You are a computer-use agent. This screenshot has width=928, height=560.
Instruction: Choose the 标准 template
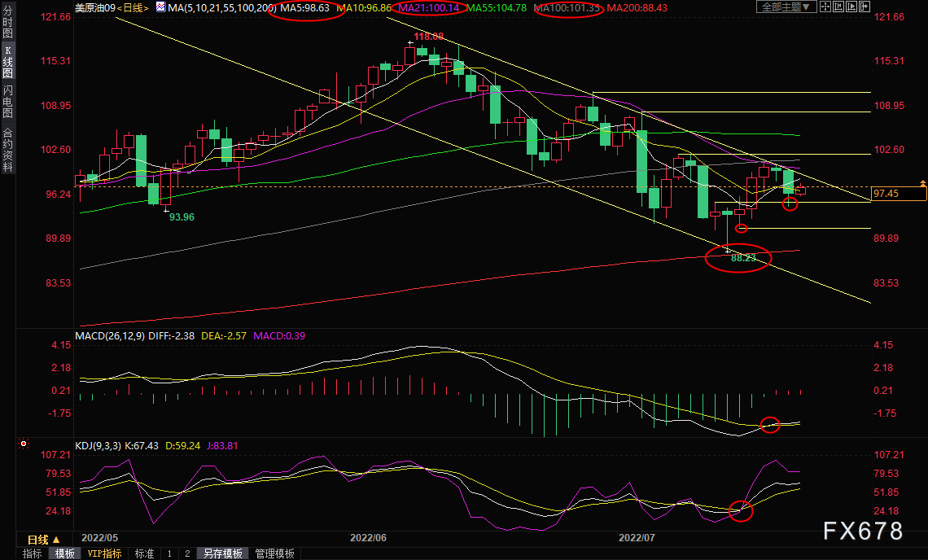pyautogui.click(x=144, y=553)
